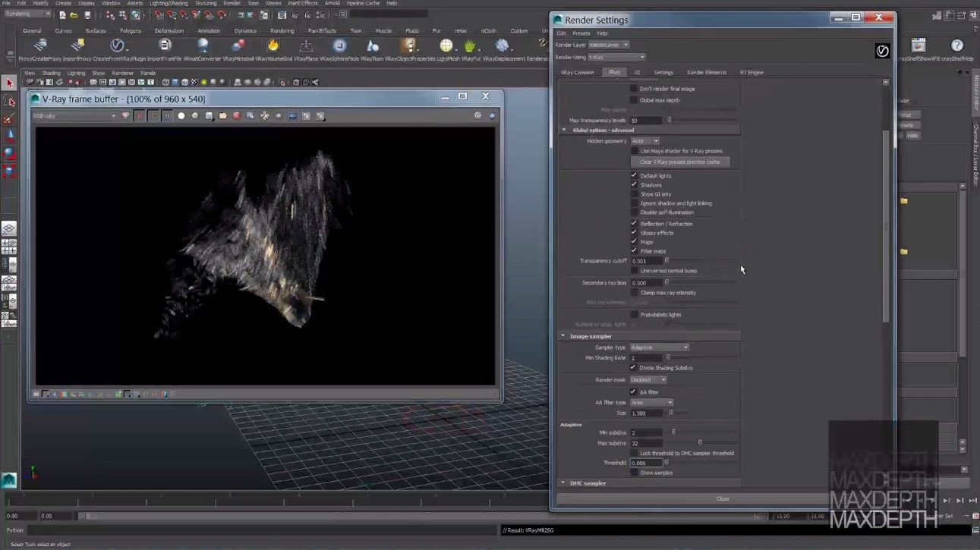Toggle Divide Shading Subdivs checkbox
Screen dimensions: 980x550
click(x=634, y=368)
